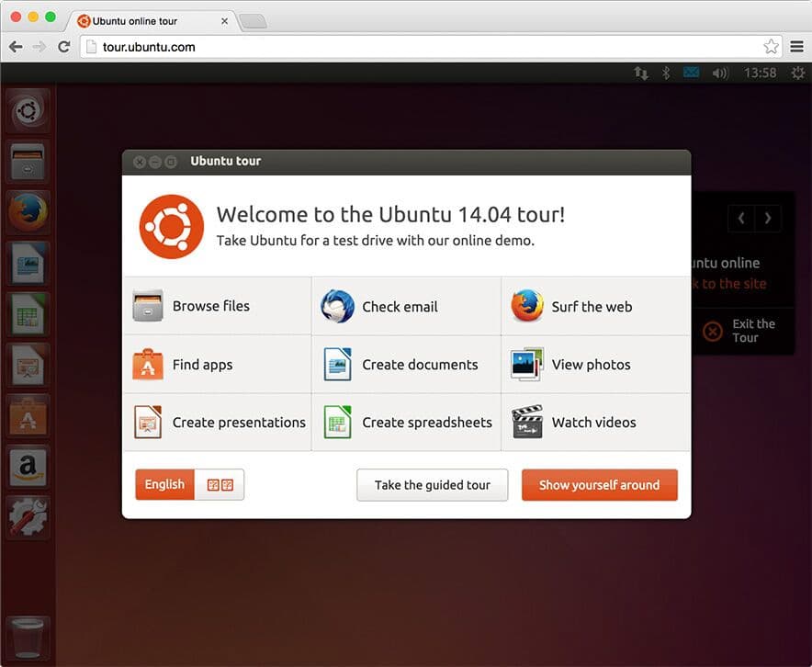Open the View photos image icon
The image size is (812, 667).
coord(526,364)
